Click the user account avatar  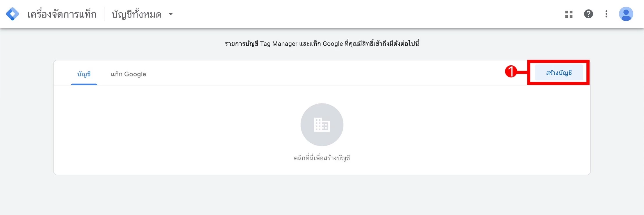(626, 14)
